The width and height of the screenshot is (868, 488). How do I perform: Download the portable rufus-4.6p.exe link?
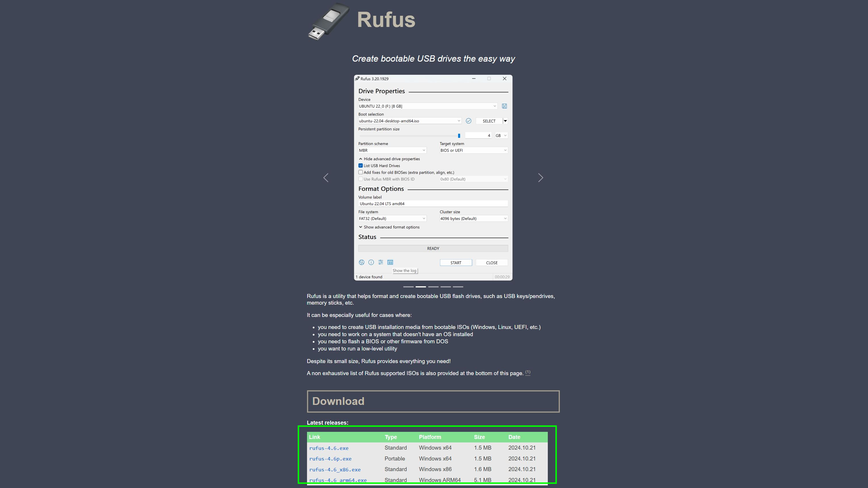click(330, 459)
